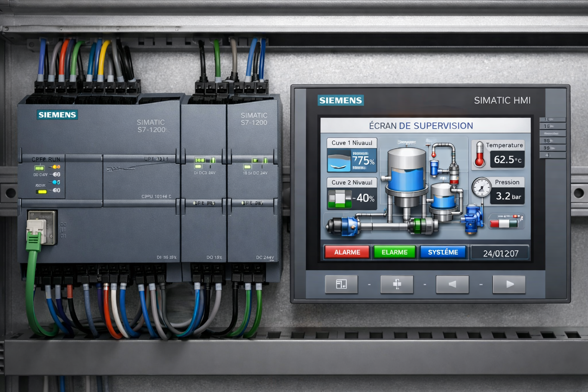This screenshot has height=392, width=588.
Task: Select the Cuve 1 blue tank level icon
Action: pos(339,161)
